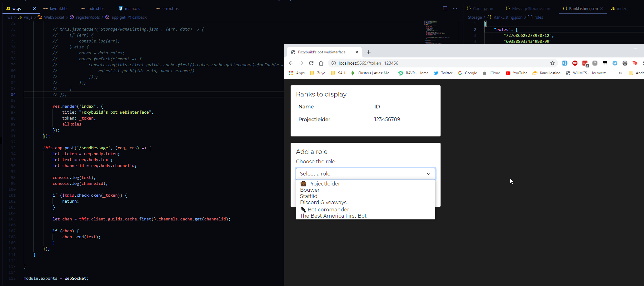Image resolution: width=644 pixels, height=286 pixels.
Task: Go back using the browser back arrow
Action: point(291,63)
